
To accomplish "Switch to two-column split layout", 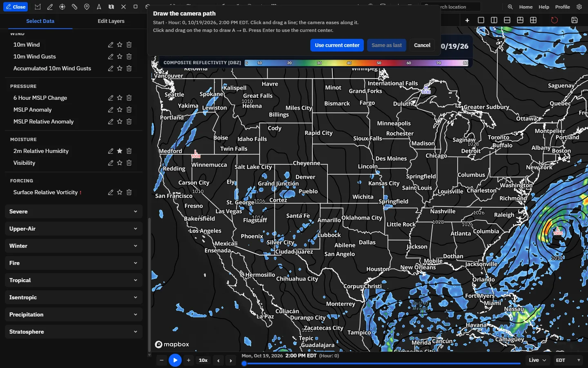I will pyautogui.click(x=494, y=20).
